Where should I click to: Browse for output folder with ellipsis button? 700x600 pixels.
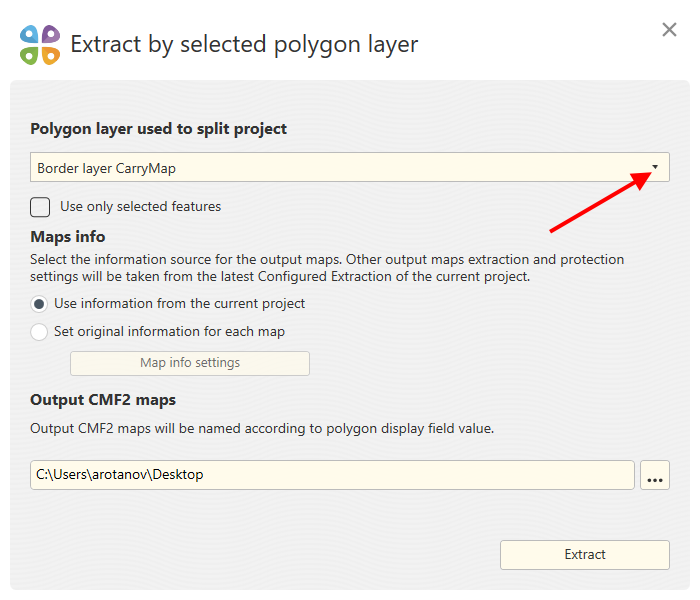(x=654, y=475)
